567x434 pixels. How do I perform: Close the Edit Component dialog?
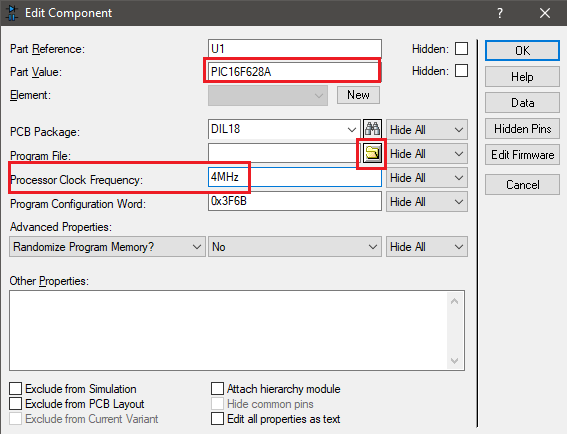[x=545, y=13]
